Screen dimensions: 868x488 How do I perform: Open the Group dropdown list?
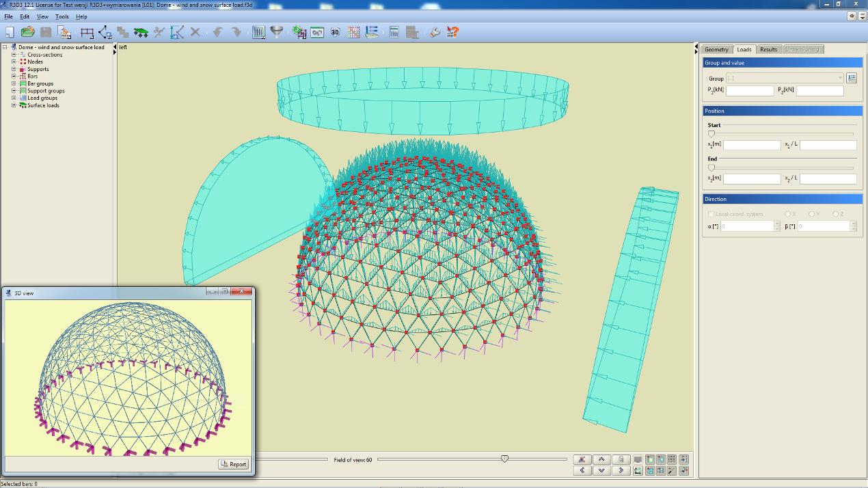coord(785,79)
